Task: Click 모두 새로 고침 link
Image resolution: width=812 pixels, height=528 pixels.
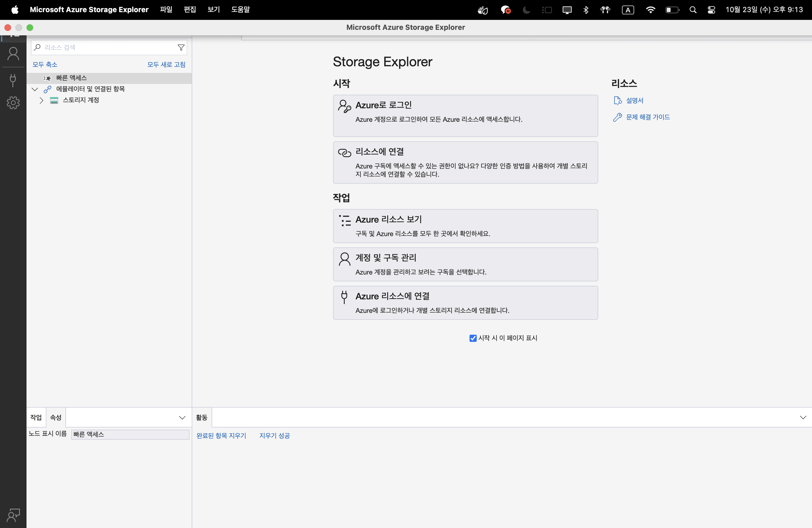Action: click(x=167, y=64)
